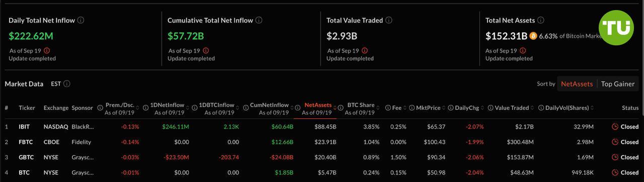Click the Market Data tab label
This screenshot has height=182, width=644.
click(x=24, y=84)
